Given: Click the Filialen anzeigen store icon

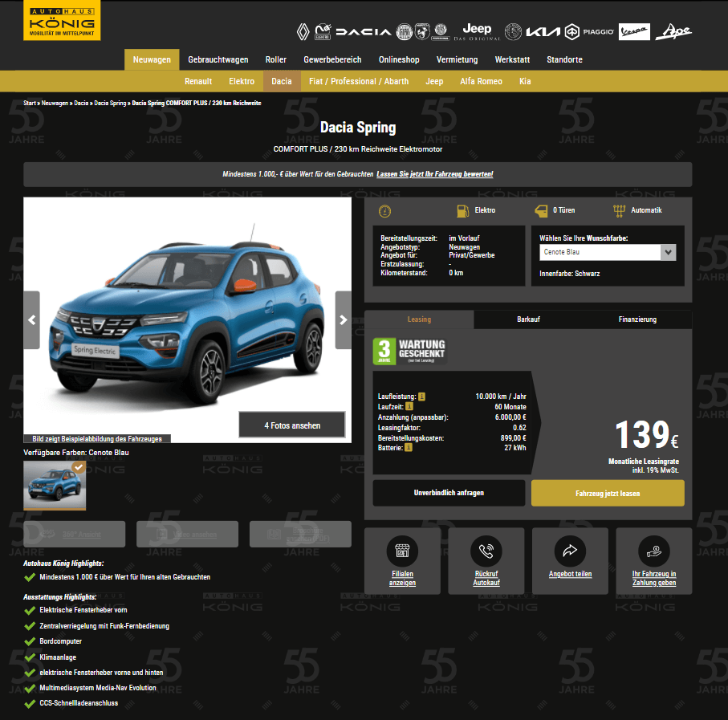Looking at the screenshot, I should (x=402, y=551).
